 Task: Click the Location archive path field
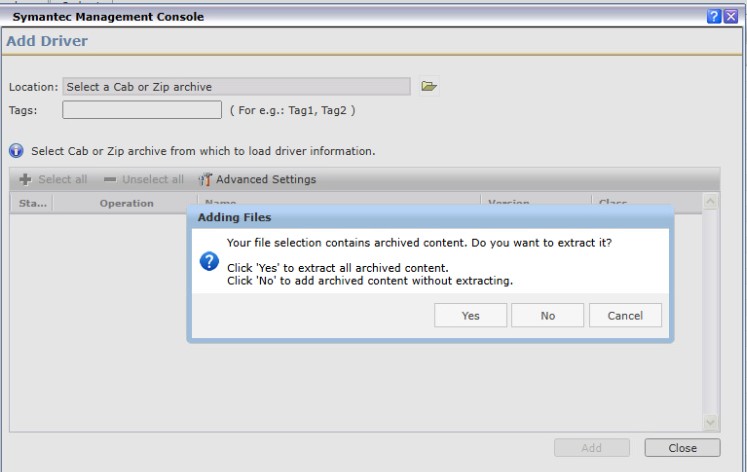tap(236, 87)
